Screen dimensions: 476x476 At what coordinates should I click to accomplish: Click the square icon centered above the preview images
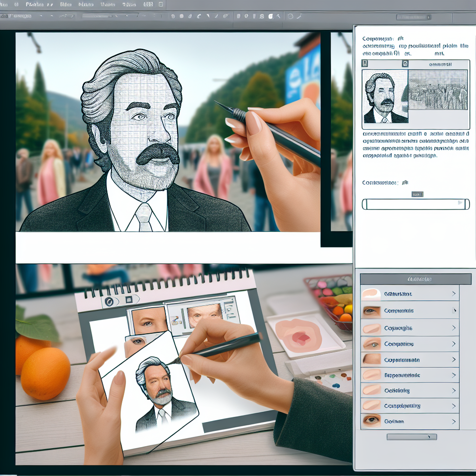point(405,64)
